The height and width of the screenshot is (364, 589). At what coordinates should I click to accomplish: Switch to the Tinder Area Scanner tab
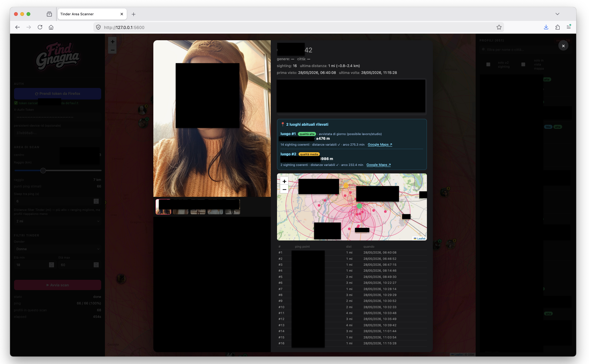[92, 14]
